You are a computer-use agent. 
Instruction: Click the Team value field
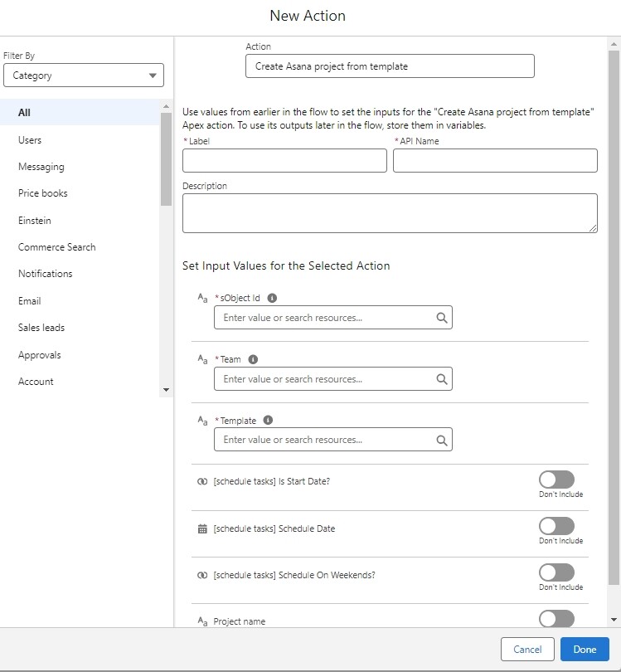pyautogui.click(x=332, y=379)
